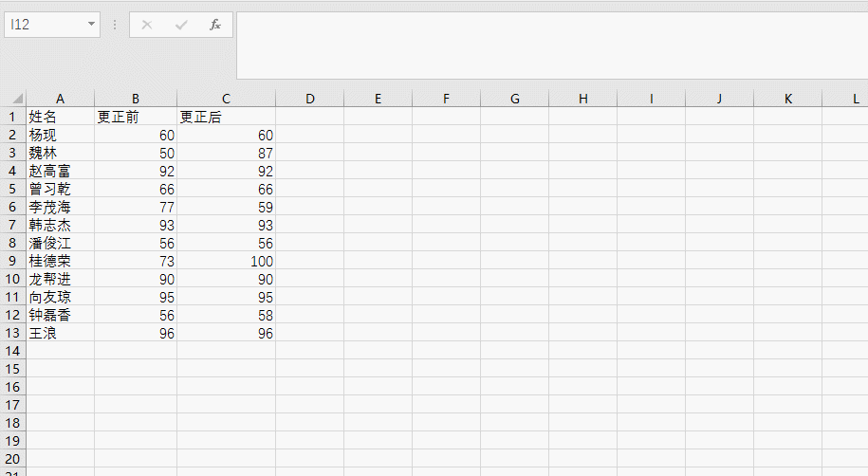This screenshot has width=868, height=476.
Task: Select the name cell 曾习乾
Action: coord(60,189)
